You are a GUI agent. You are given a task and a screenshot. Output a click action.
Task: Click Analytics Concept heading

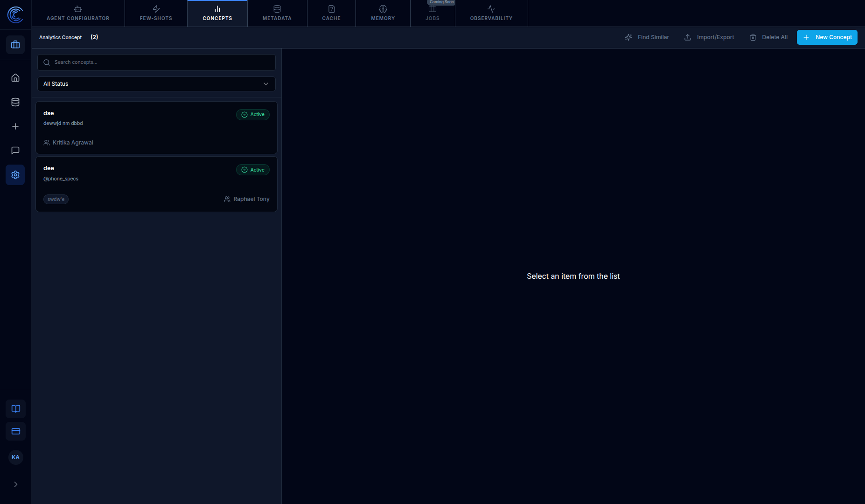60,37
